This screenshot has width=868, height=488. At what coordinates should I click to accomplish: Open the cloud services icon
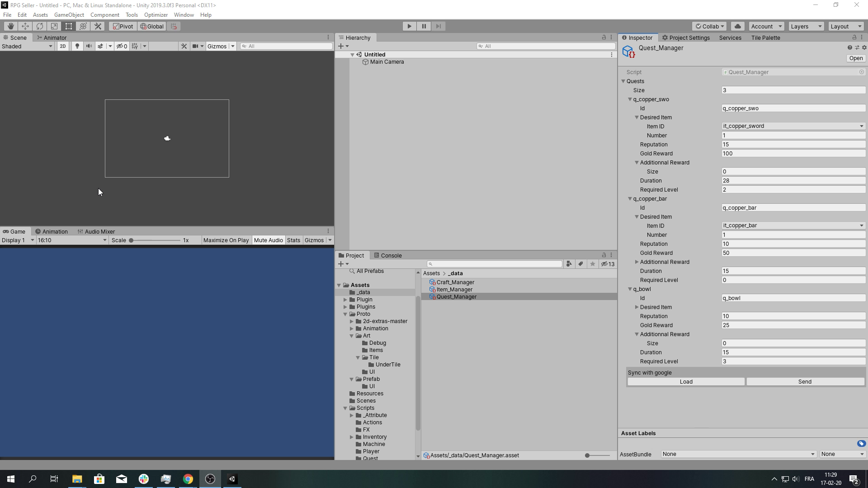pyautogui.click(x=738, y=26)
